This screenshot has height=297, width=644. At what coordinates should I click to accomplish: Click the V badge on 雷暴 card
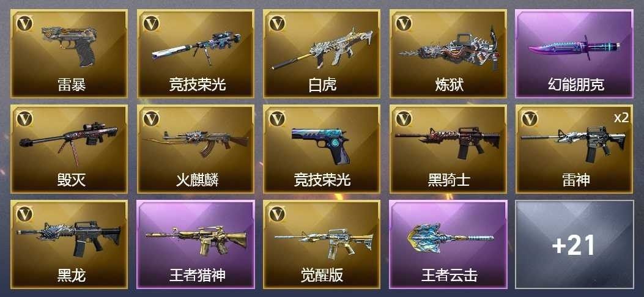pyautogui.click(x=24, y=23)
